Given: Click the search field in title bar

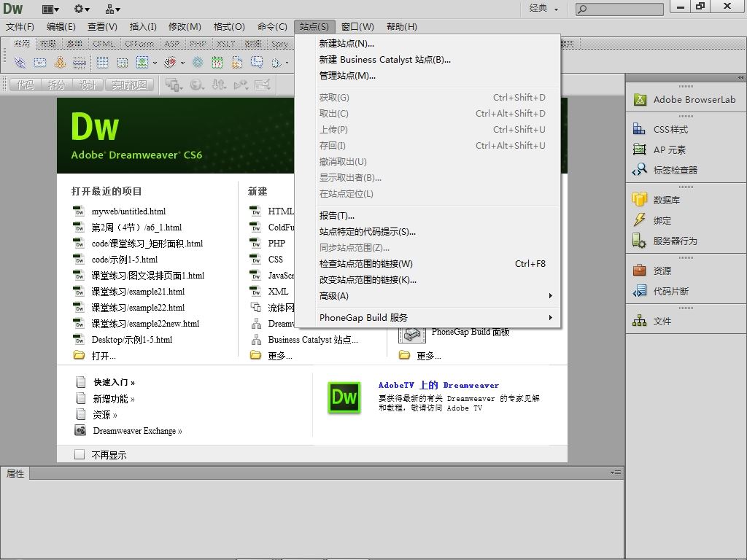Looking at the screenshot, I should [x=619, y=9].
